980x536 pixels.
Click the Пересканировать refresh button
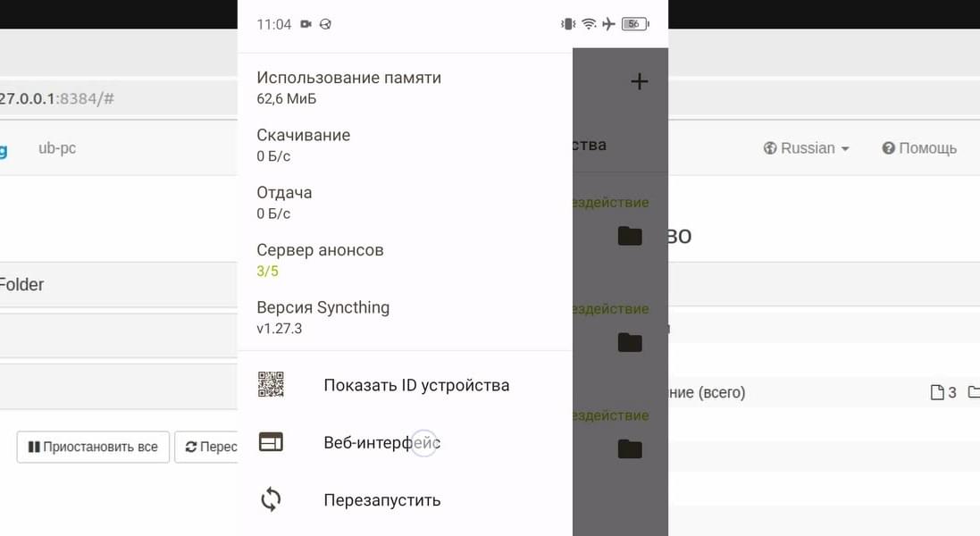pos(206,447)
